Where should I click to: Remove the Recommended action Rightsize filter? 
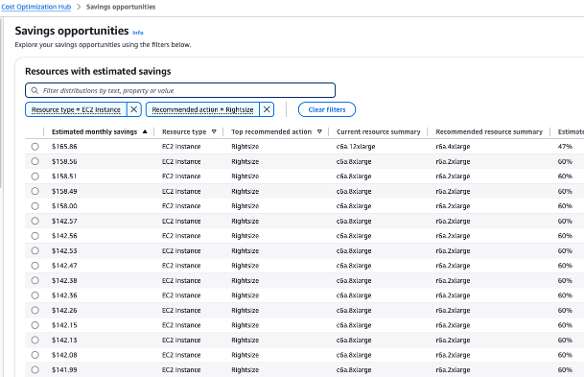267,110
